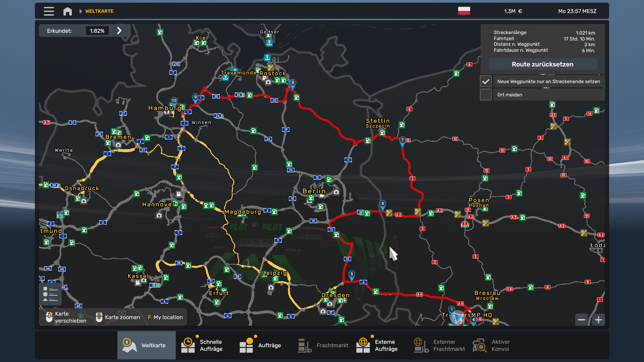Screen dimensions: 644x362
Task: Open Externer Frachtmarkt tab
Action: [438, 345]
